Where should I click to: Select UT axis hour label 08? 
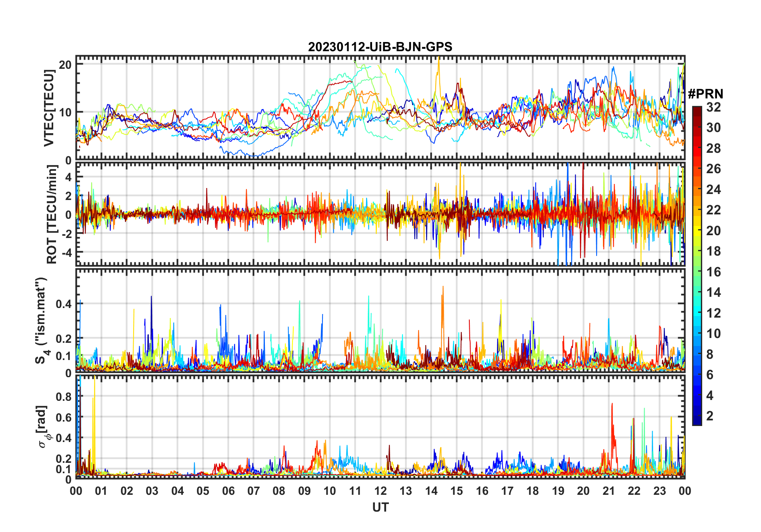[x=279, y=491]
